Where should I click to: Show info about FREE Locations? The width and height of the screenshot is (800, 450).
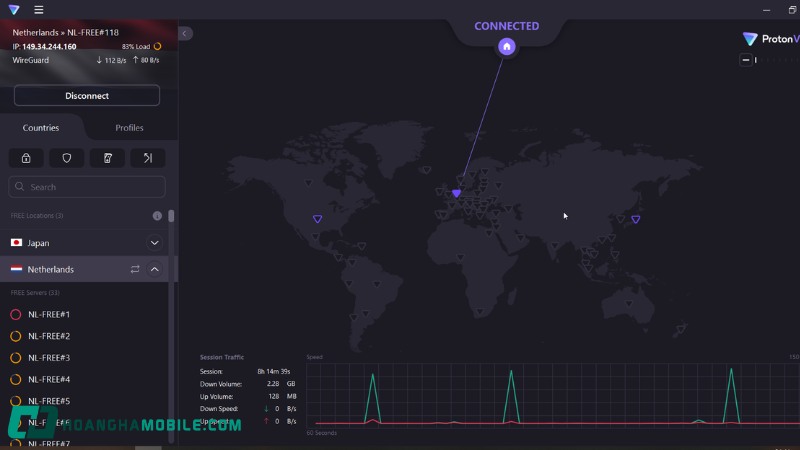[157, 216]
